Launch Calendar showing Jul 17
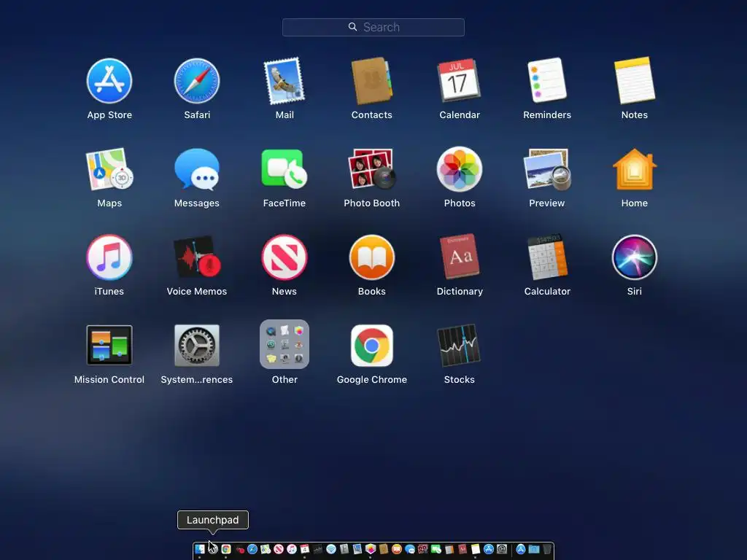Image resolution: width=747 pixels, height=560 pixels. pyautogui.click(x=460, y=81)
